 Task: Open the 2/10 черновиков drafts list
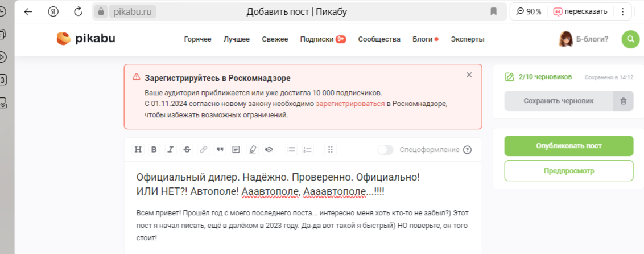[x=545, y=77]
